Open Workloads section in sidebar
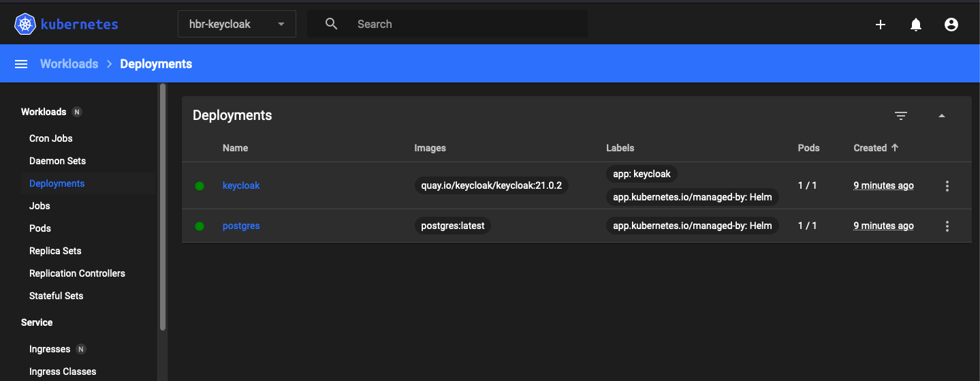The width and height of the screenshot is (980, 381). [44, 112]
